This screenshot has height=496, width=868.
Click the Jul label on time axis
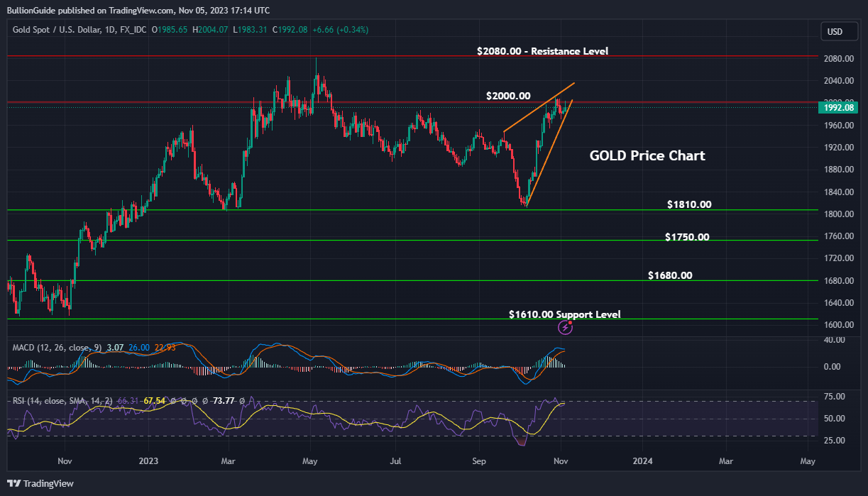point(396,461)
